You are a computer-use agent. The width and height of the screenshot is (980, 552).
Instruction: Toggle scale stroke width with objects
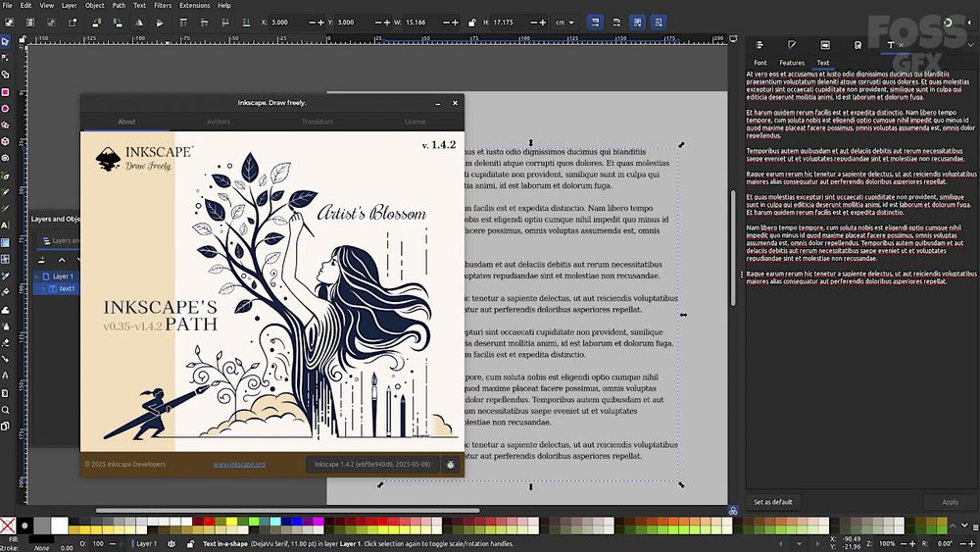point(595,23)
